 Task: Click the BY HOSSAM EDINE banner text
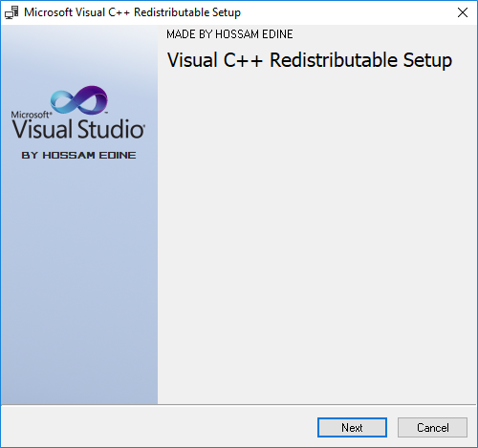pyautogui.click(x=78, y=155)
